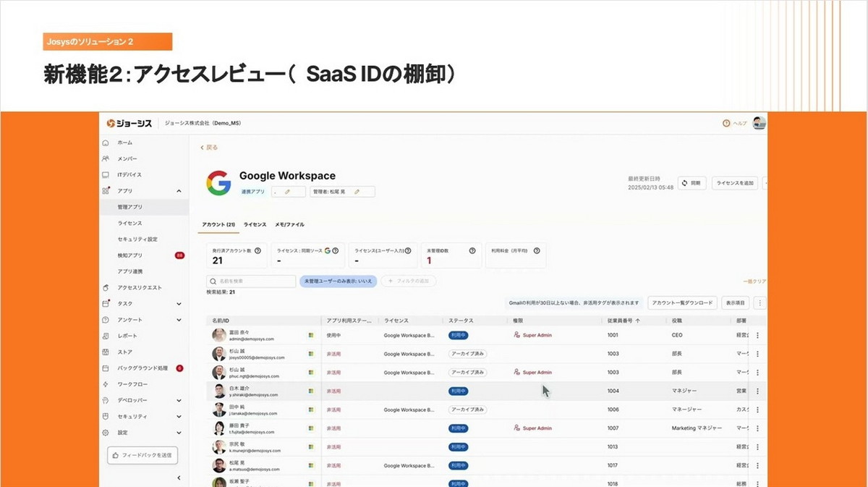Expand the セキュリティ sidebar section
868x487 pixels.
coord(179,416)
